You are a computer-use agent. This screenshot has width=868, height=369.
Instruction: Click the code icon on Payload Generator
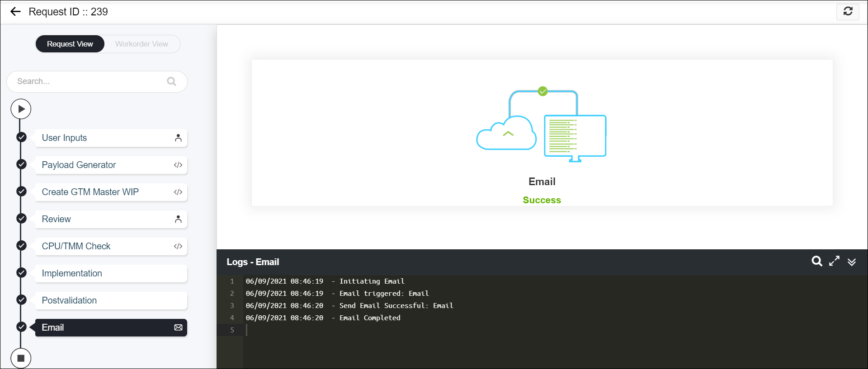point(178,165)
